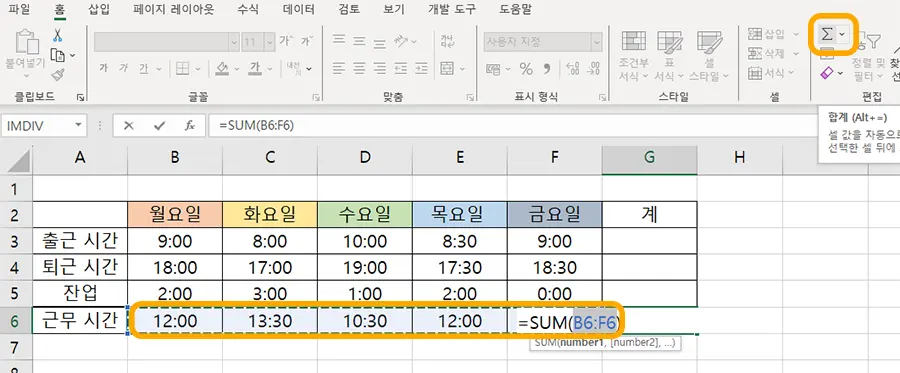900x373 pixels.
Task: Open the Name Box dropdown showing IMDIV
Action: (x=78, y=126)
